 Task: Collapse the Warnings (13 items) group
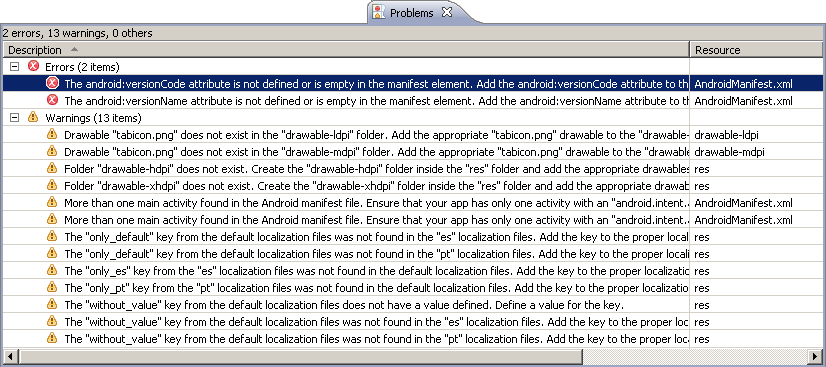coord(15,118)
